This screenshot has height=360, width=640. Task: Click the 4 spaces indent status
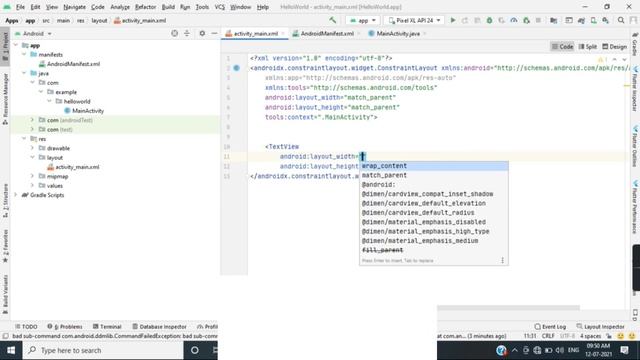(590, 336)
